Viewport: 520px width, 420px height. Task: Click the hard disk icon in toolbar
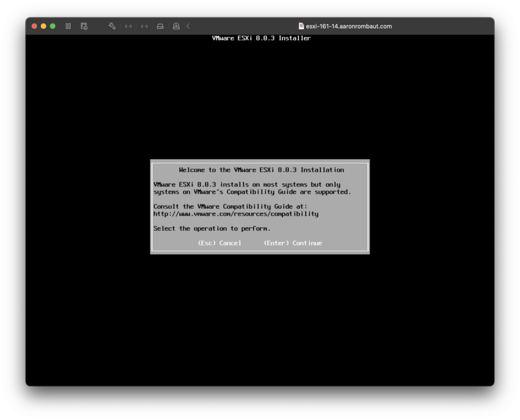point(160,26)
